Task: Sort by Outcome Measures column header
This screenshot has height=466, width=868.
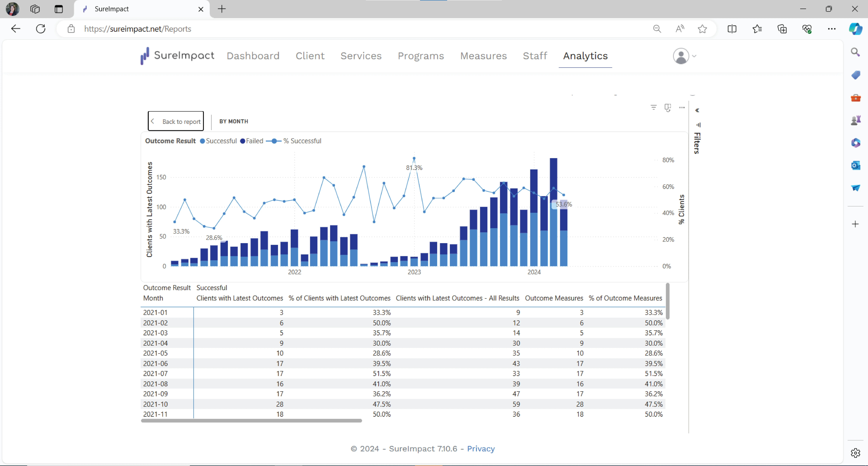Action: pos(554,298)
